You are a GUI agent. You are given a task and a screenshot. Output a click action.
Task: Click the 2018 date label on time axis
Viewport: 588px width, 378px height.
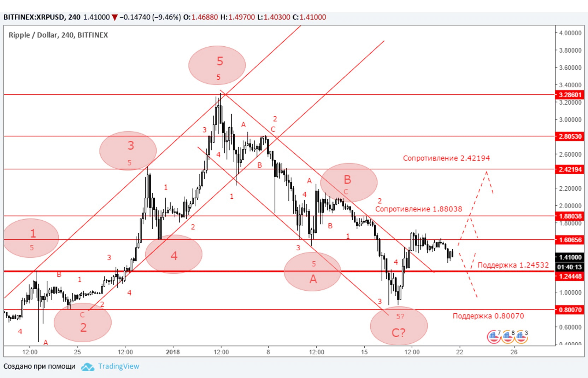coord(173,352)
